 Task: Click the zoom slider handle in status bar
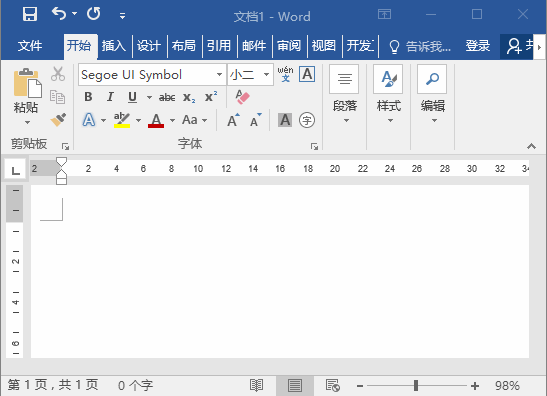(x=415, y=386)
